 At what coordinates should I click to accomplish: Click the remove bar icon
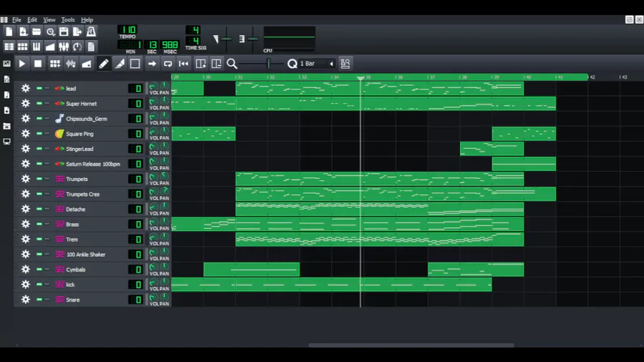pyautogui.click(x=216, y=64)
